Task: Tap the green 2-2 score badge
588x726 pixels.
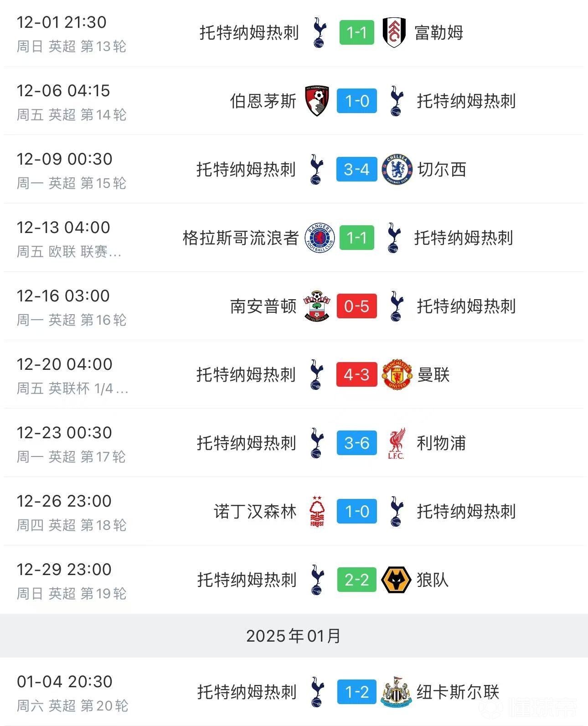Action: click(x=356, y=580)
